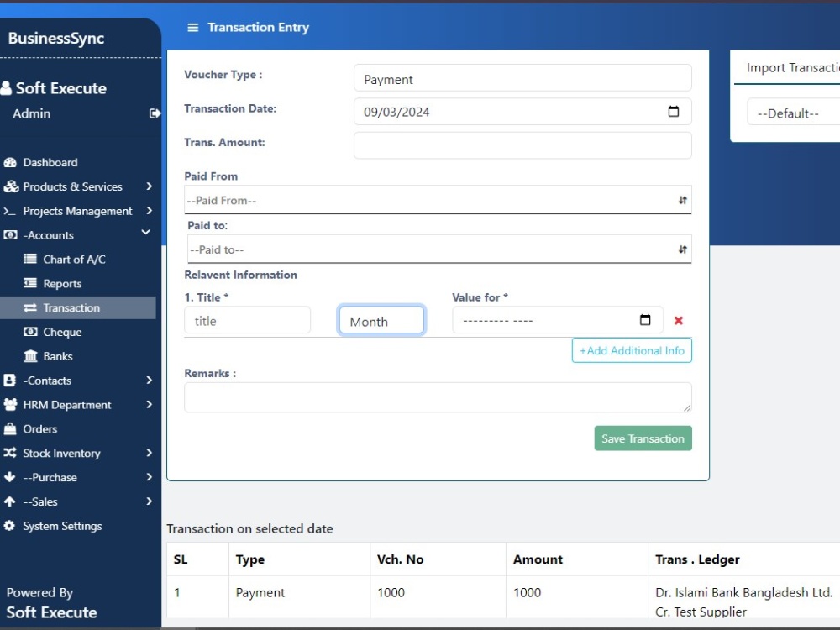Collapse the Accounts submenu chevron

click(145, 232)
